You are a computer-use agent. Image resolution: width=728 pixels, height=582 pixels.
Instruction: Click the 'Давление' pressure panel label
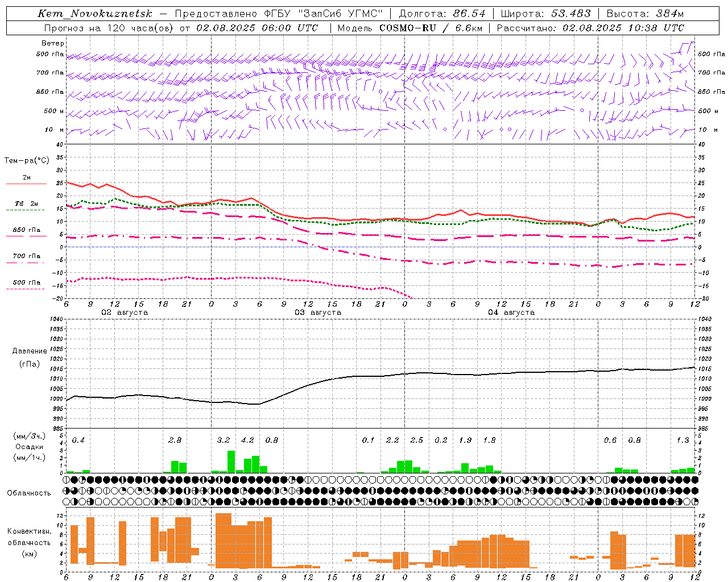click(x=30, y=351)
